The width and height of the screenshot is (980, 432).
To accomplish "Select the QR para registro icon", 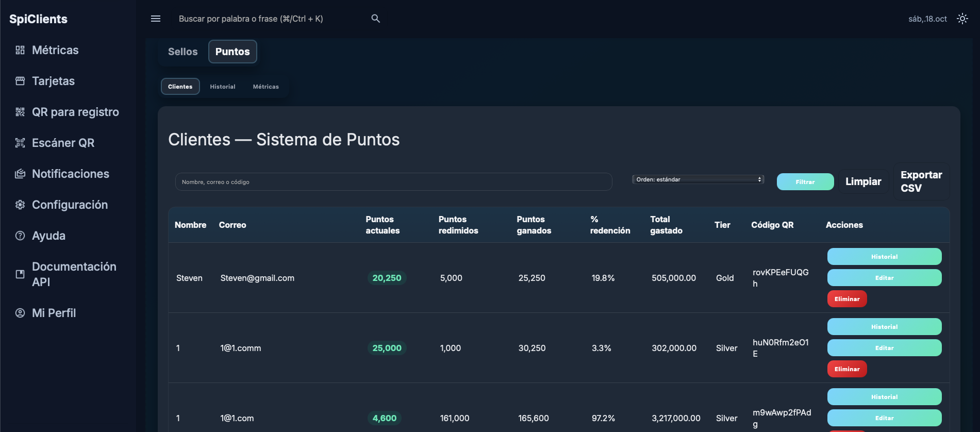I will tap(20, 112).
